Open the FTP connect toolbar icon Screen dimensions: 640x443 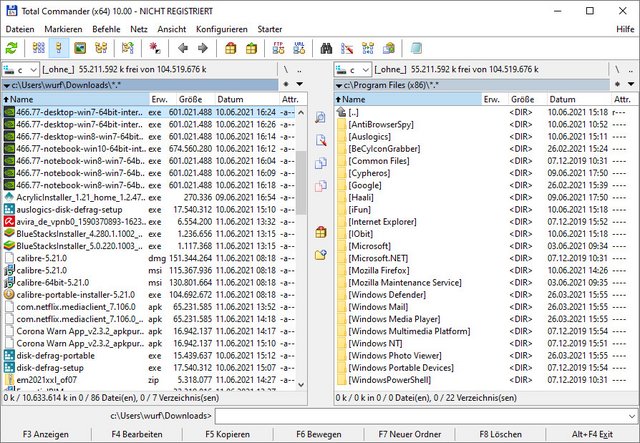pyautogui.click(x=278, y=49)
